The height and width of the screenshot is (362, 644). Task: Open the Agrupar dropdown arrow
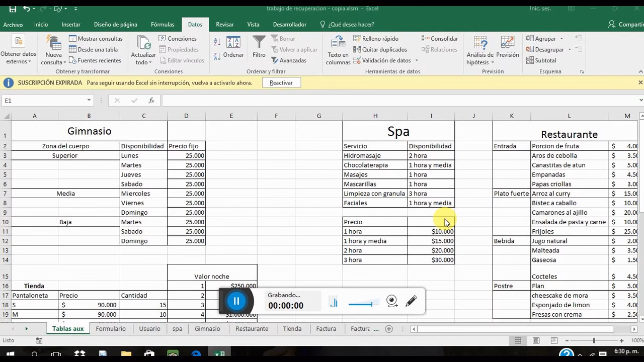click(561, 39)
